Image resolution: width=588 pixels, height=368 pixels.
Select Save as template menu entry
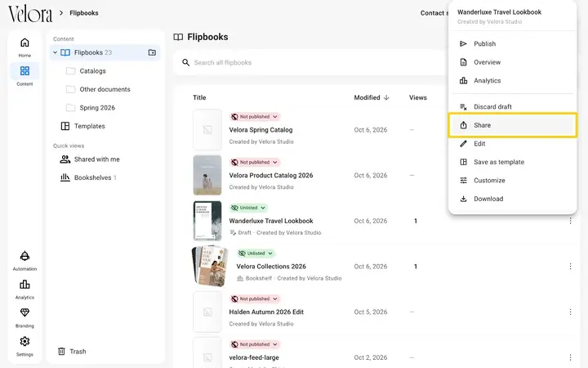(x=512, y=162)
